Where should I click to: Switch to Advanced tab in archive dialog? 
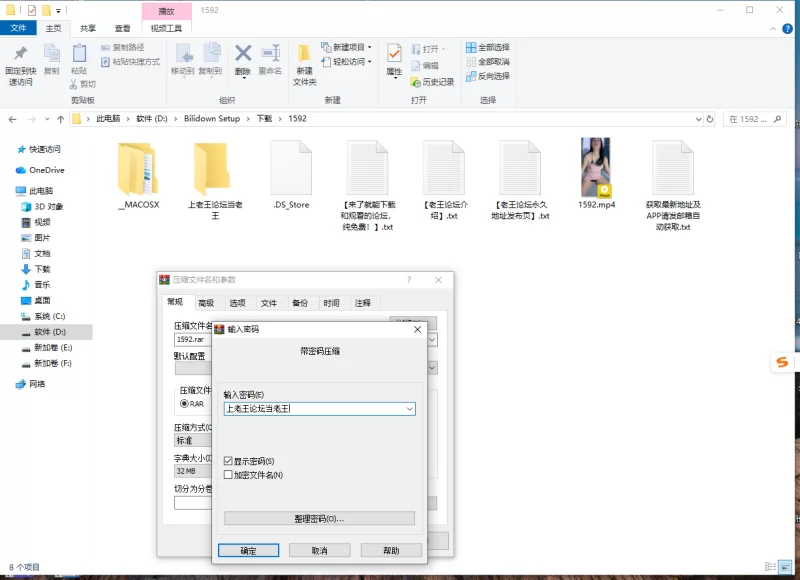click(206, 303)
